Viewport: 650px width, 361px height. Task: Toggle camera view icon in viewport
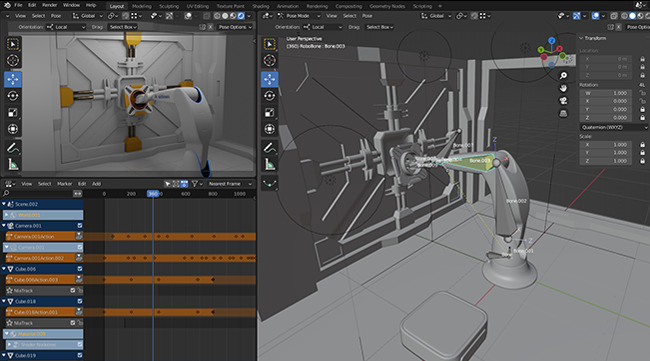tap(563, 101)
